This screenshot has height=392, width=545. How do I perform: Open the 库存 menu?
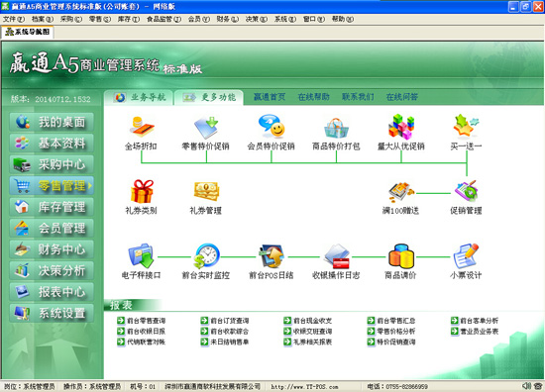pyautogui.click(x=129, y=19)
